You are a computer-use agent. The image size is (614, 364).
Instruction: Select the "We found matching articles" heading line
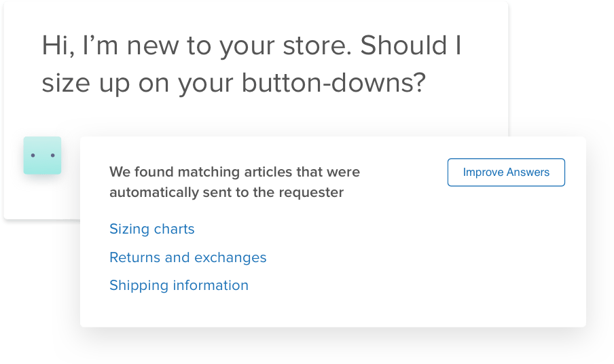click(234, 172)
